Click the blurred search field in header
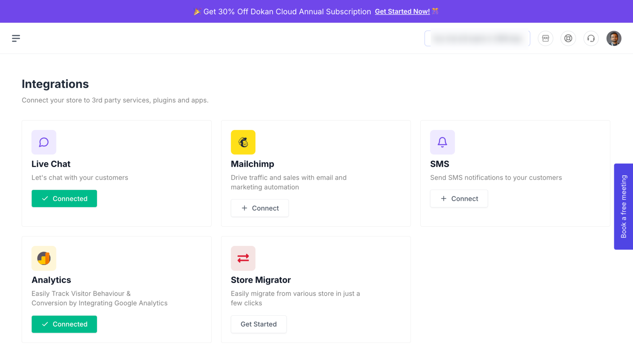 click(477, 38)
